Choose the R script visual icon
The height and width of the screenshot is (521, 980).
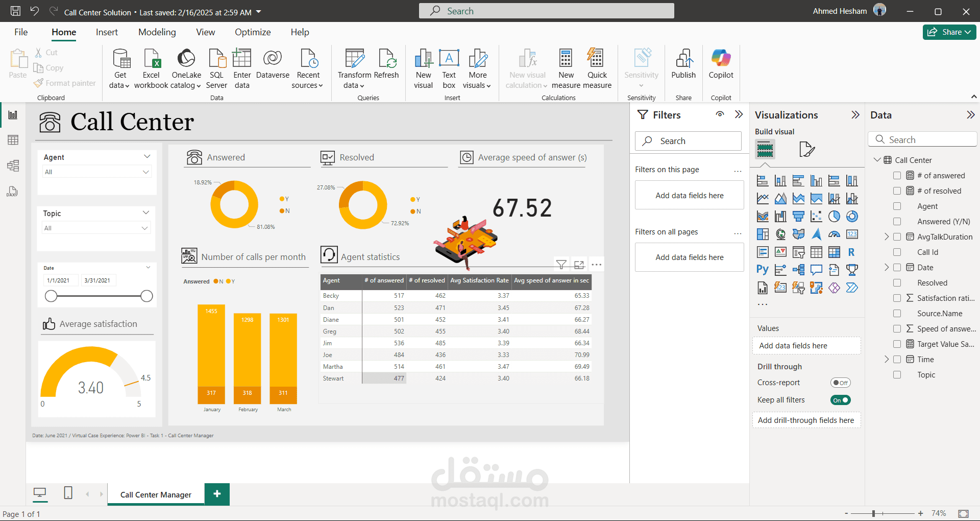click(x=851, y=252)
